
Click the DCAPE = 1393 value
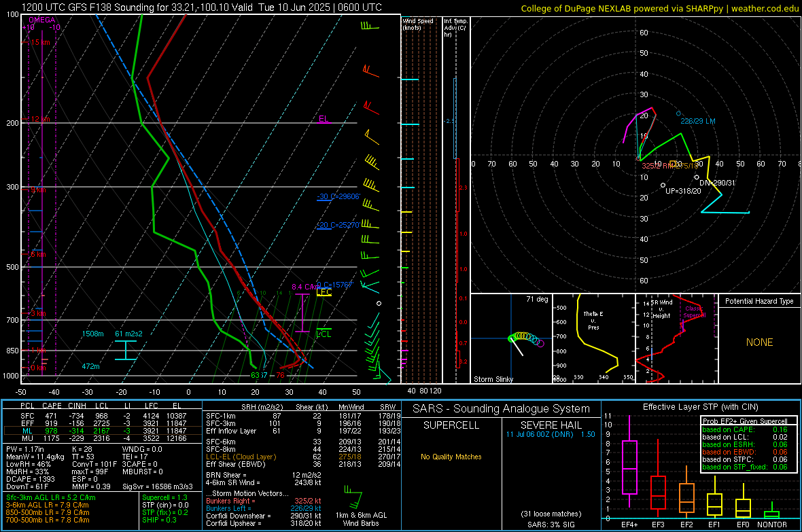[x=30, y=479]
